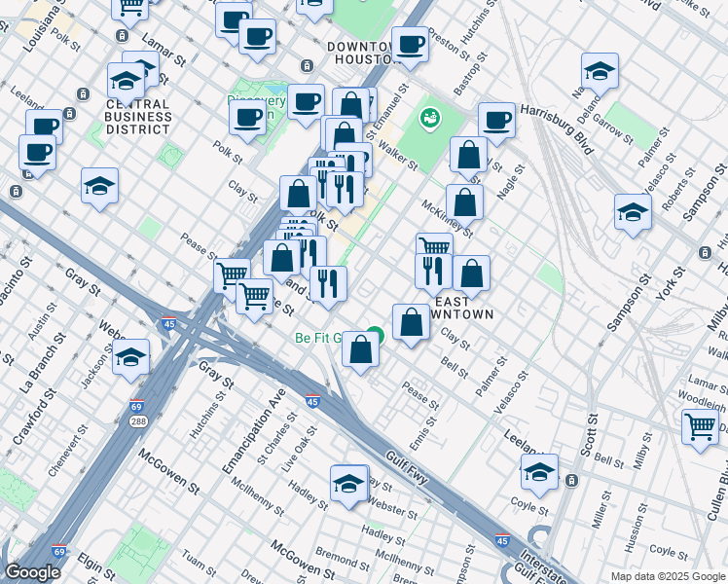The height and width of the screenshot is (584, 728).
Task: Click the Live Oak St label
Action: 300,450
